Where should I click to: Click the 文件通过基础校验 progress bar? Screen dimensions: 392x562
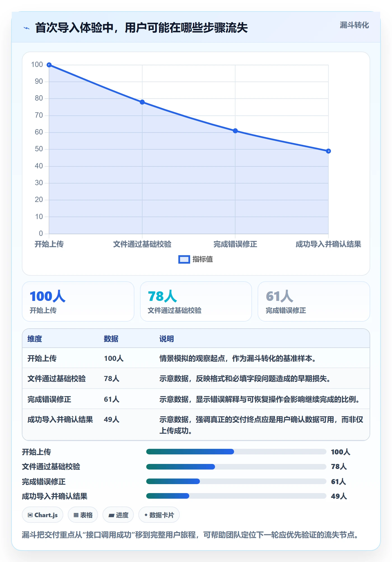[236, 466]
